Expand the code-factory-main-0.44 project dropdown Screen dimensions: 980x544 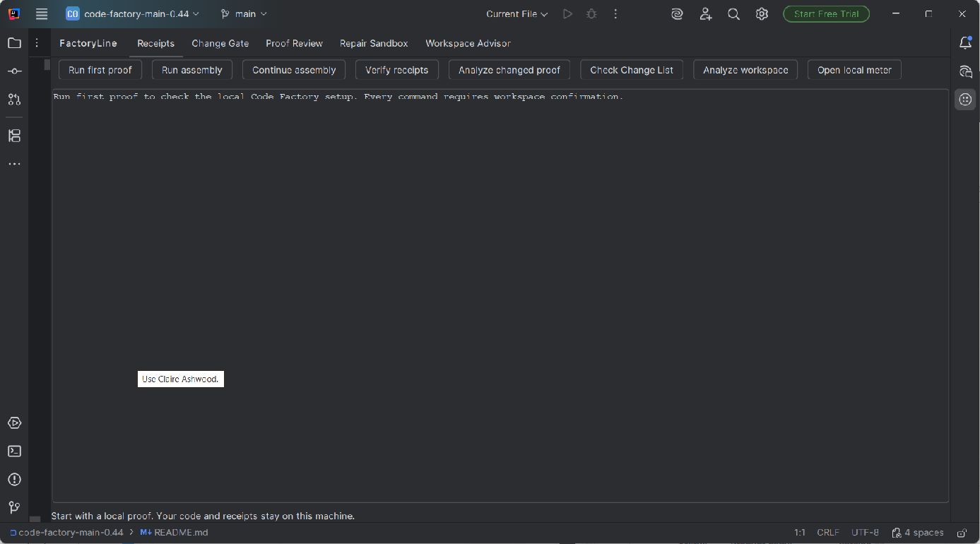(132, 14)
